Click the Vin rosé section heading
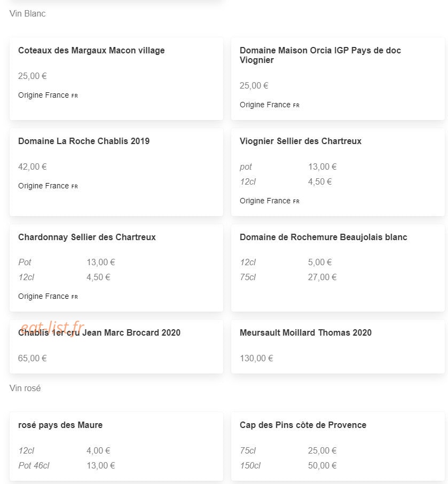 coord(25,388)
